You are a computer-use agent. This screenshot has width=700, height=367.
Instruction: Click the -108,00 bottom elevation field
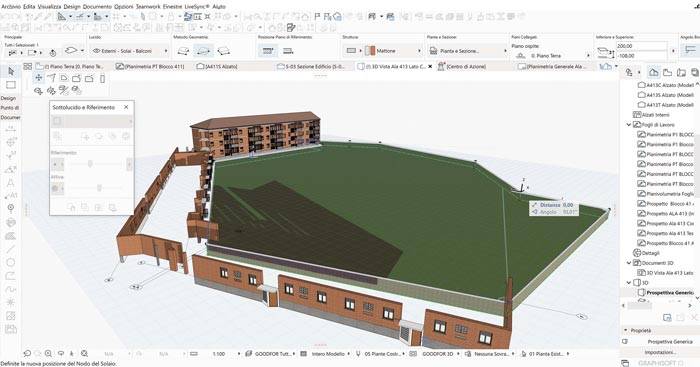pyautogui.click(x=641, y=56)
